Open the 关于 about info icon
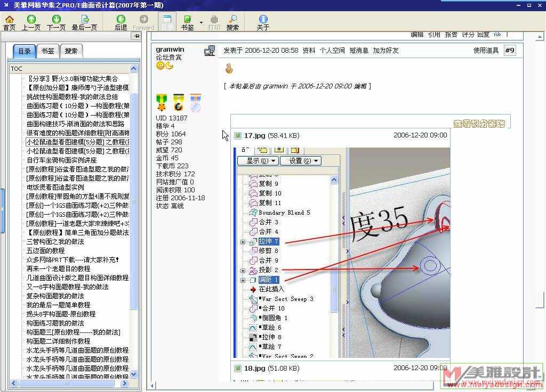The image size is (546, 392). 263,22
